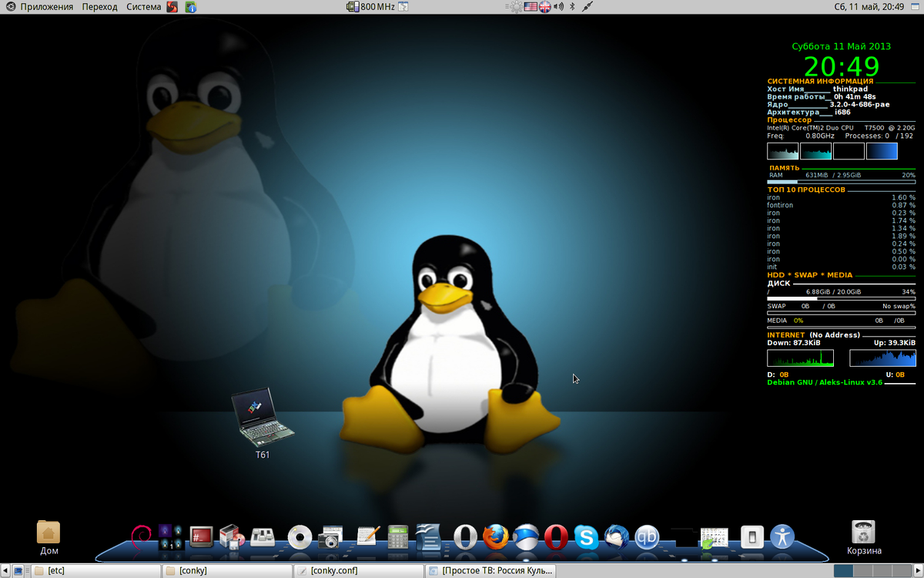Launch the red Opera browser icon

point(556,536)
